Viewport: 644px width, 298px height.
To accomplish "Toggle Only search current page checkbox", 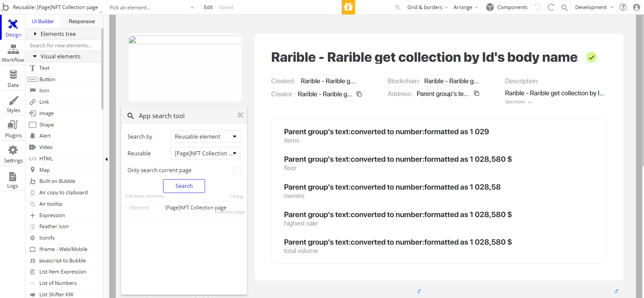I will click(x=237, y=170).
